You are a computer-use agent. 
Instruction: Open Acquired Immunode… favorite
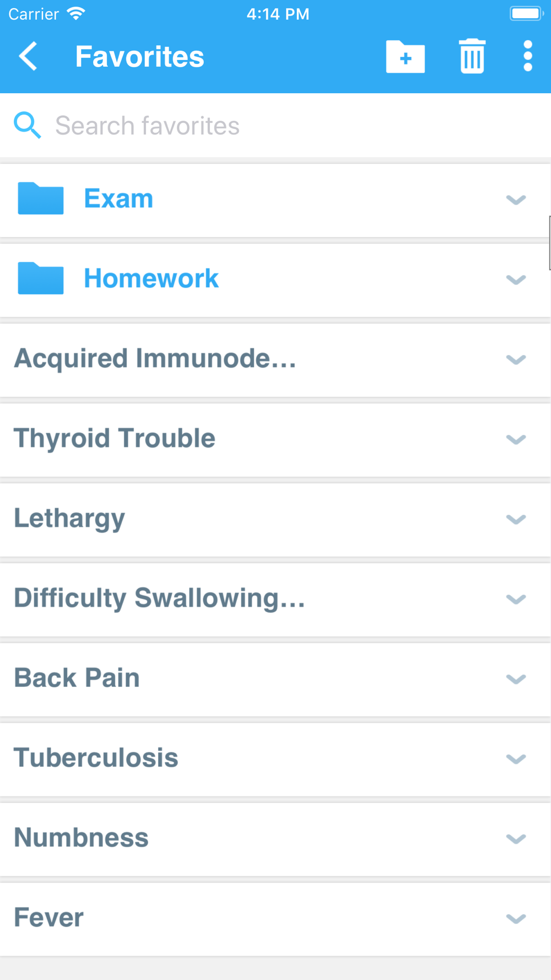(x=275, y=359)
